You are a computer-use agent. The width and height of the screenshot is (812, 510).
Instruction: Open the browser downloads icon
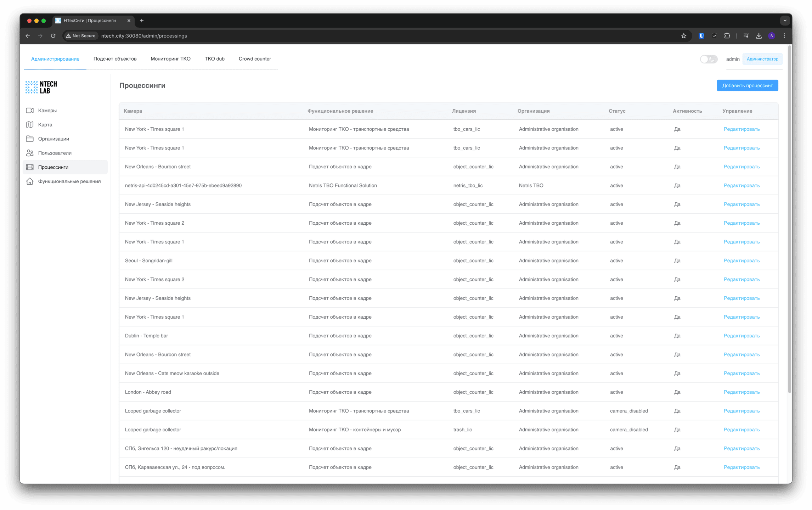tap(759, 36)
